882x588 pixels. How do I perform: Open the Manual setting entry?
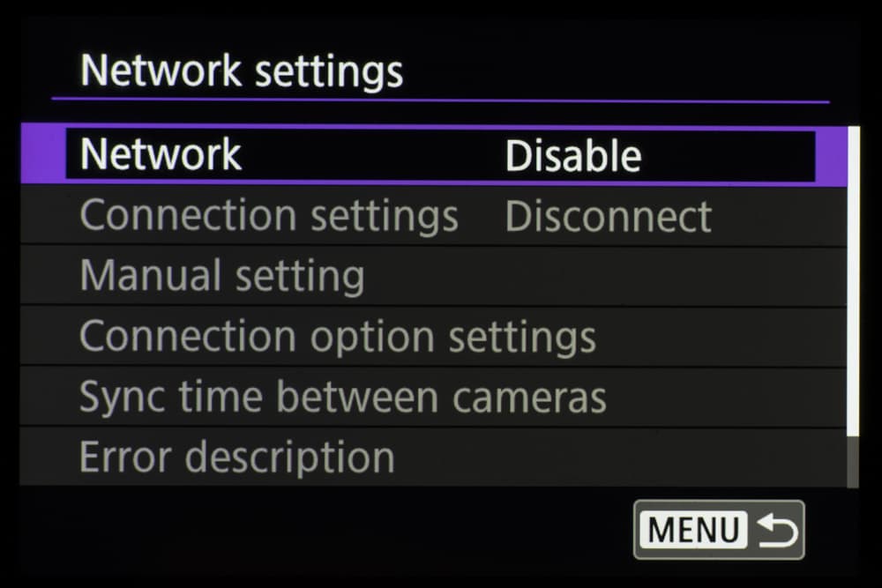pyautogui.click(x=221, y=276)
